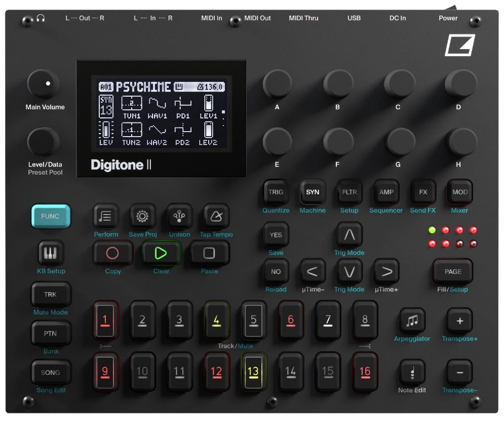The image size is (504, 421).
Task: Click the left arrow µTime- key
Action: [313, 272]
